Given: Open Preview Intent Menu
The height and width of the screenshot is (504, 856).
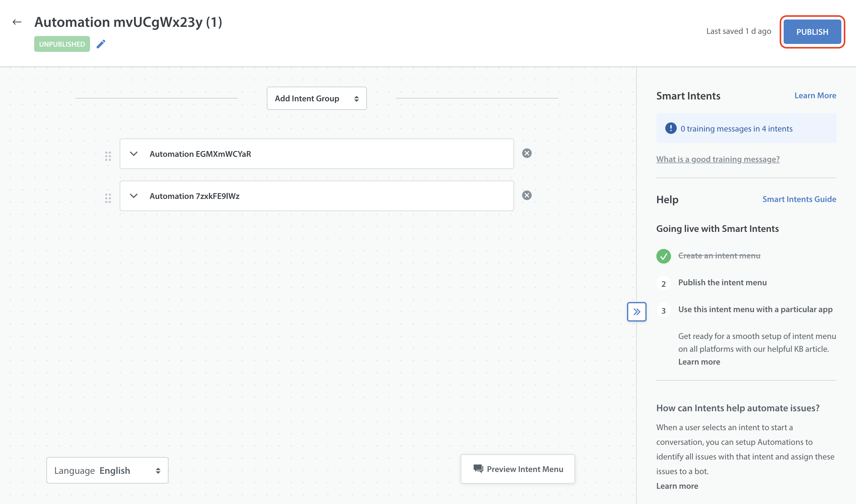Looking at the screenshot, I should tap(517, 469).
